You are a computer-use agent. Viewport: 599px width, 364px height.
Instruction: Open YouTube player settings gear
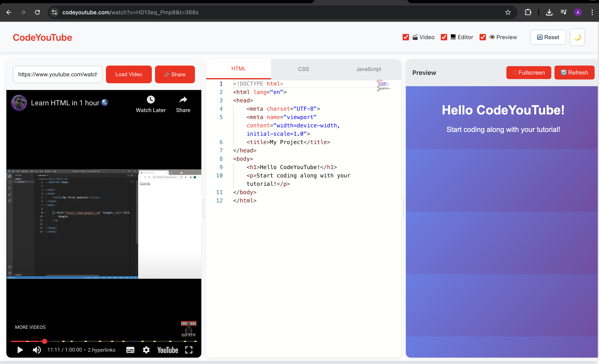146,350
